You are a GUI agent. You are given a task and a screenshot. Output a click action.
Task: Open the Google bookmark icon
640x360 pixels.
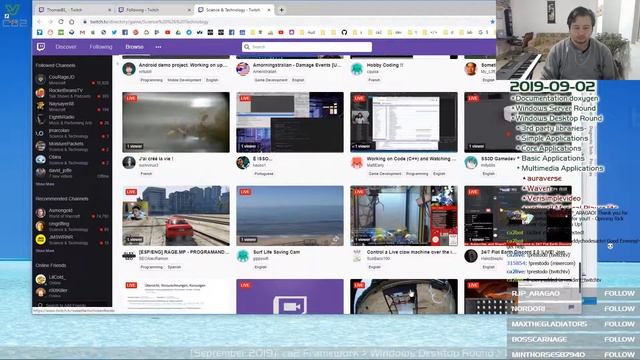(480, 32)
